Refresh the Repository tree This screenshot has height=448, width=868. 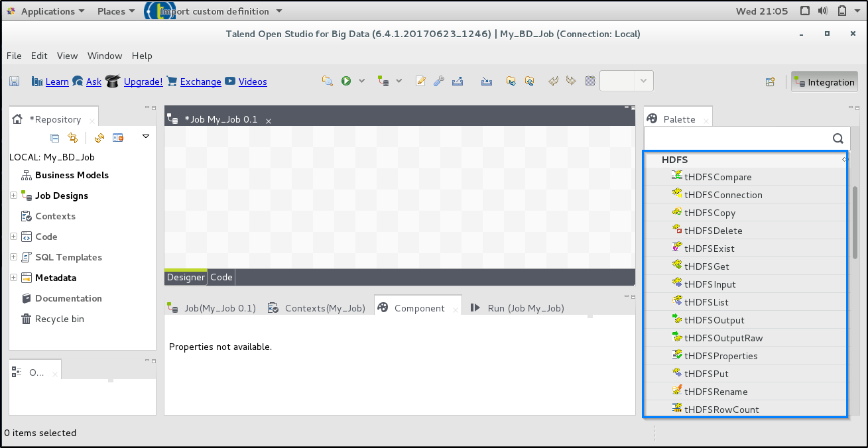[x=99, y=138]
